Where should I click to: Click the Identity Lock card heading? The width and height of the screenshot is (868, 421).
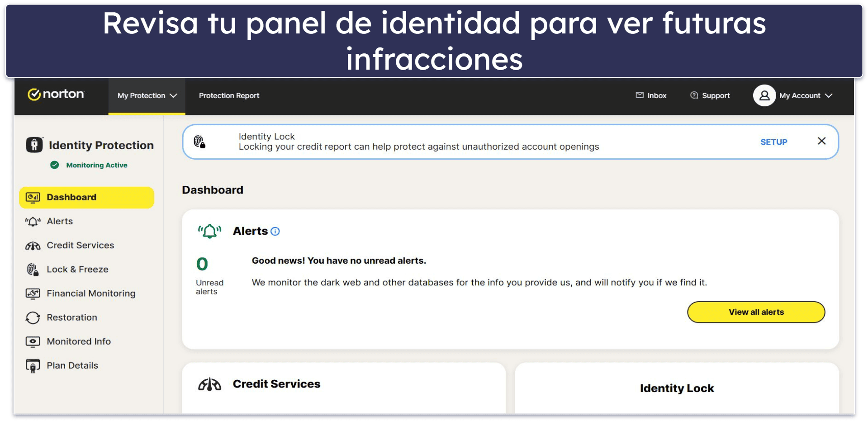[x=677, y=388]
